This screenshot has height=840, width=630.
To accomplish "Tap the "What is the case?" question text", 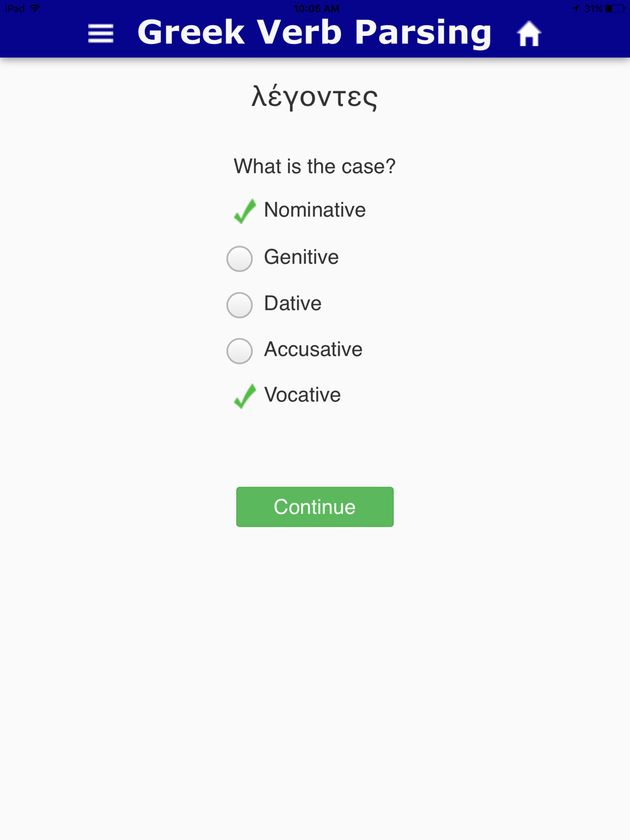I will coord(315,166).
